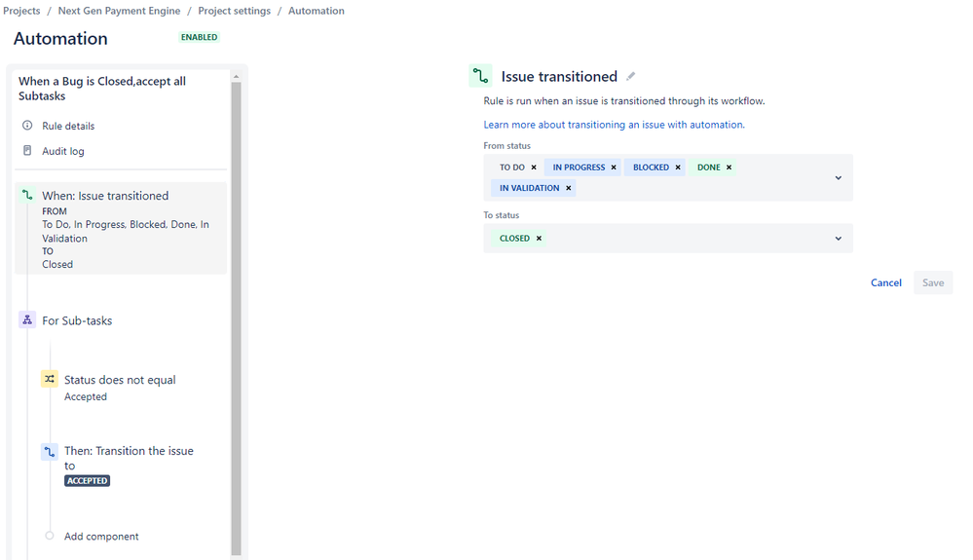Image resolution: width=973 pixels, height=560 pixels.
Task: Click the 'Automation' page heading
Action: (x=60, y=38)
